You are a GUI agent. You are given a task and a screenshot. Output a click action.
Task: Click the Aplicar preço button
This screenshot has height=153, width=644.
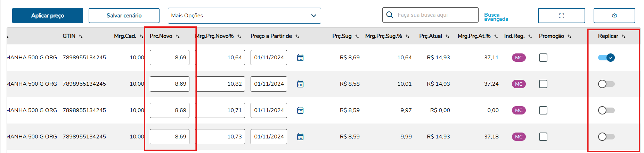point(48,16)
